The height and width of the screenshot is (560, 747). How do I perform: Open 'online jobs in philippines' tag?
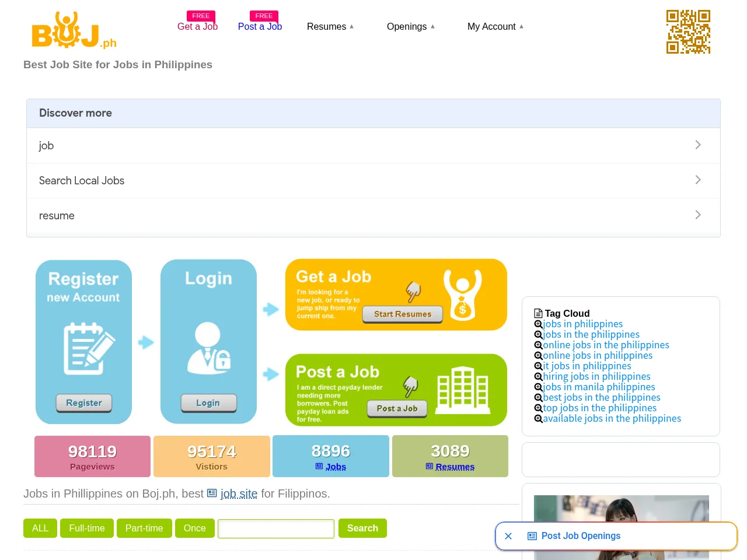[598, 356]
